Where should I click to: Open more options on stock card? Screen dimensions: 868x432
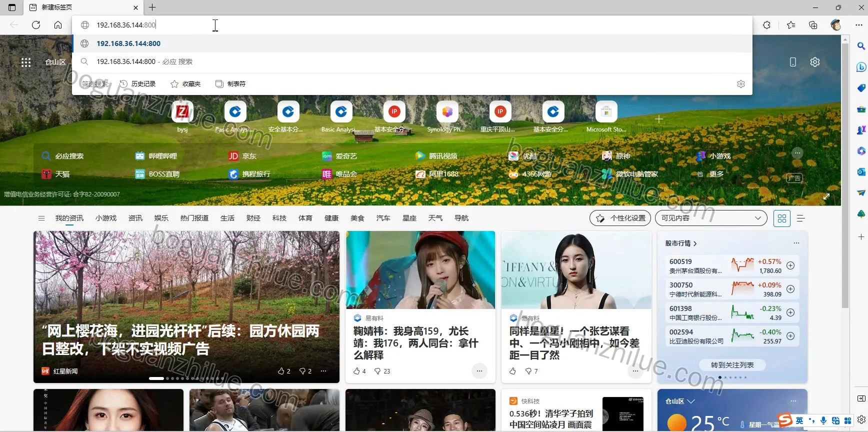pos(796,243)
